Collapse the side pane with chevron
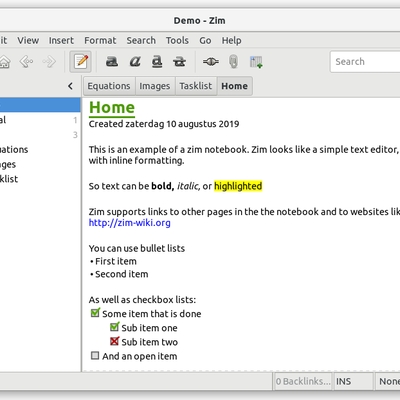The width and height of the screenshot is (400, 400). point(70,86)
